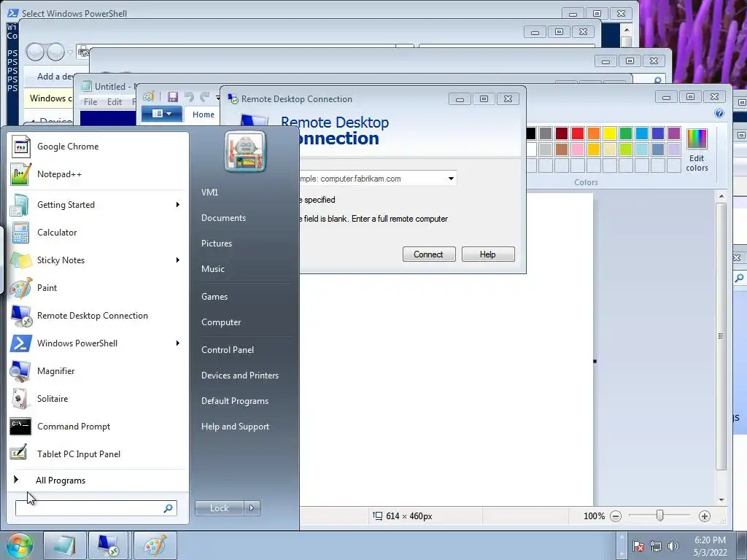
Task: Open Remote Desktop Connection in Start menu
Action: [x=98, y=315]
